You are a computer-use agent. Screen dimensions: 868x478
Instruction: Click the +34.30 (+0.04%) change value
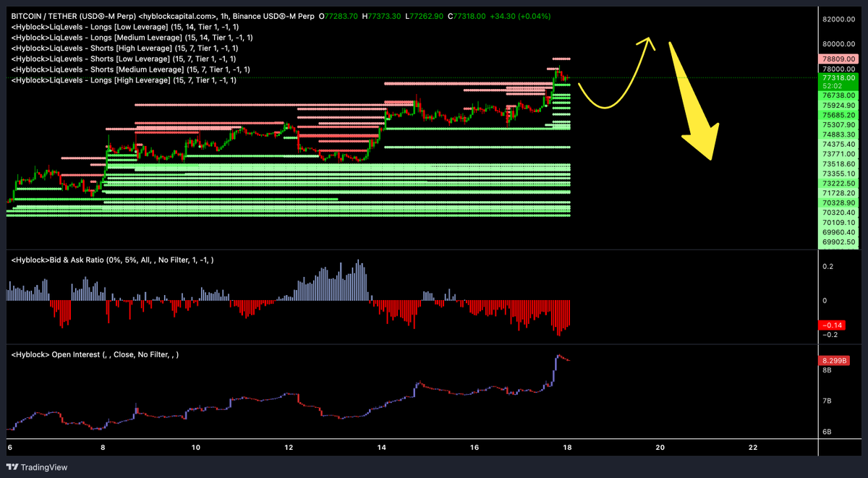521,14
